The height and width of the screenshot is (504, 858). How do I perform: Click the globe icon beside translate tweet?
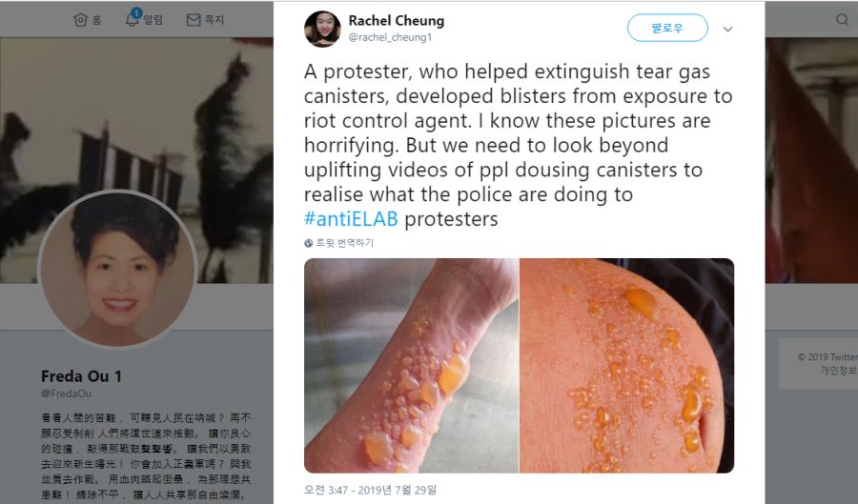[x=309, y=243]
